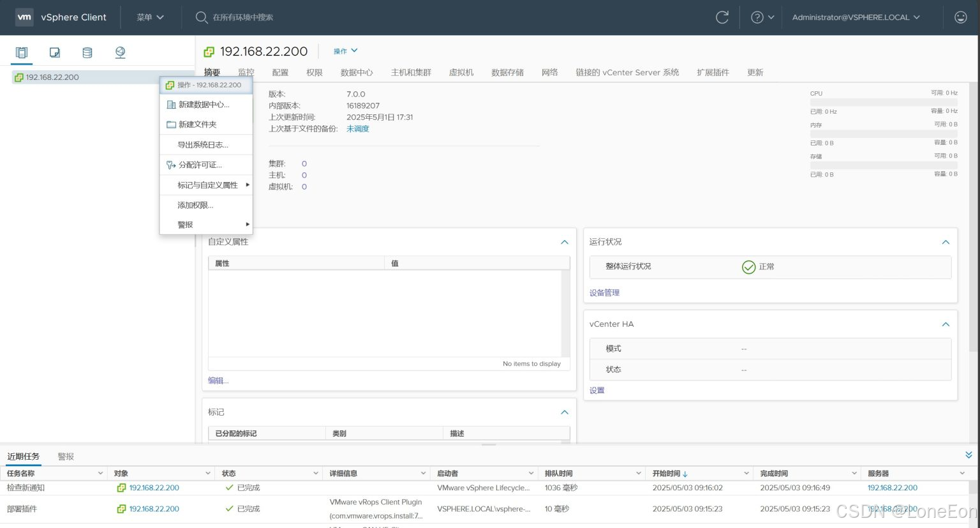Open 链接的 vCenter Server 系统 tab

[x=627, y=73]
